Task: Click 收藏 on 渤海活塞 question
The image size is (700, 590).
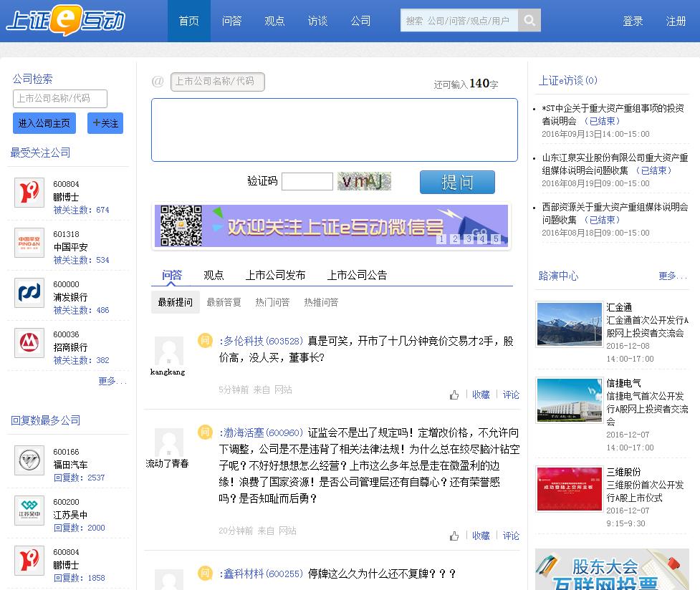Action: (x=481, y=536)
